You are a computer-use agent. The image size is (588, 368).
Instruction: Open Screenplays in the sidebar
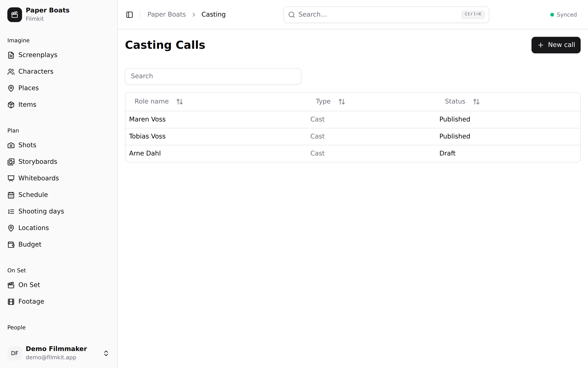[58, 55]
